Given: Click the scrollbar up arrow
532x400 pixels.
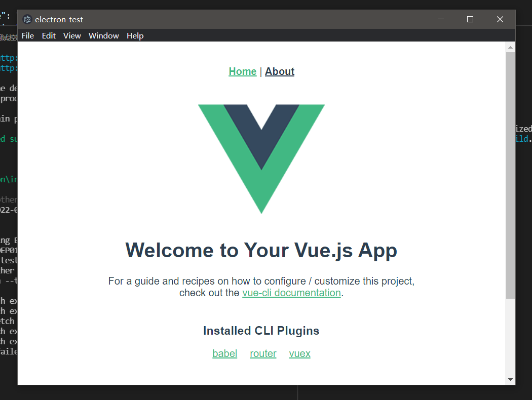Looking at the screenshot, I should 510,48.
